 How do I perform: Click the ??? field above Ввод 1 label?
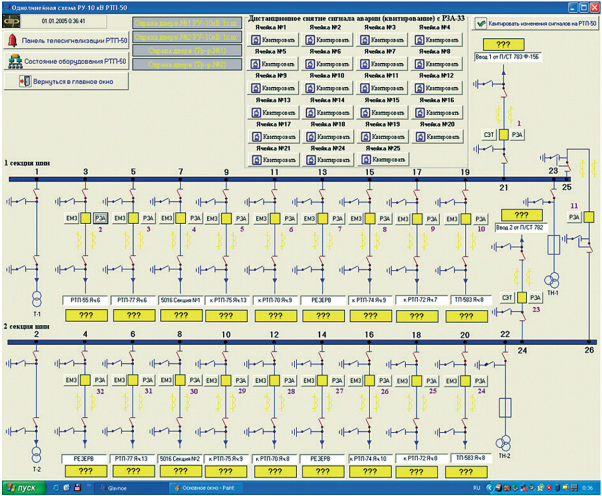tap(508, 45)
